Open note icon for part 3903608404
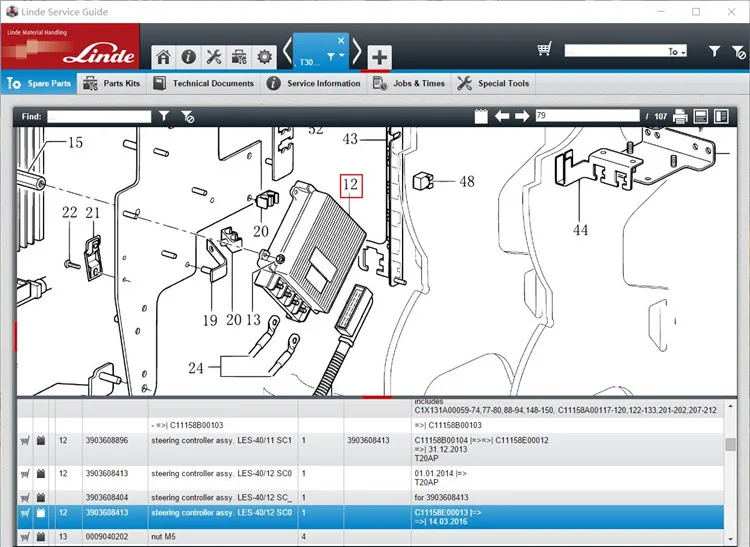750x547 pixels. (41, 498)
